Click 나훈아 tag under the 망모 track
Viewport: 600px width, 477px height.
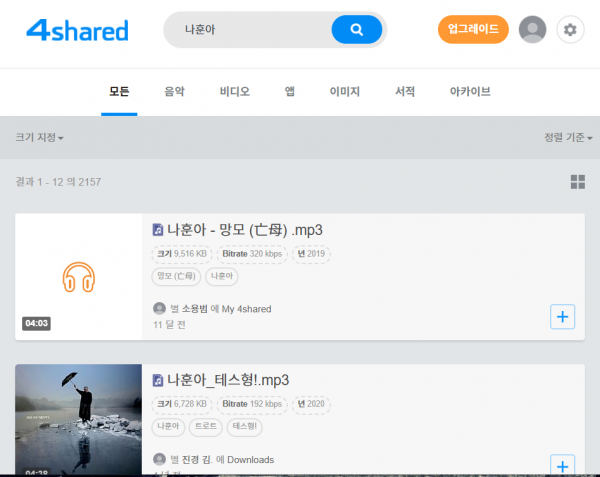(x=222, y=276)
